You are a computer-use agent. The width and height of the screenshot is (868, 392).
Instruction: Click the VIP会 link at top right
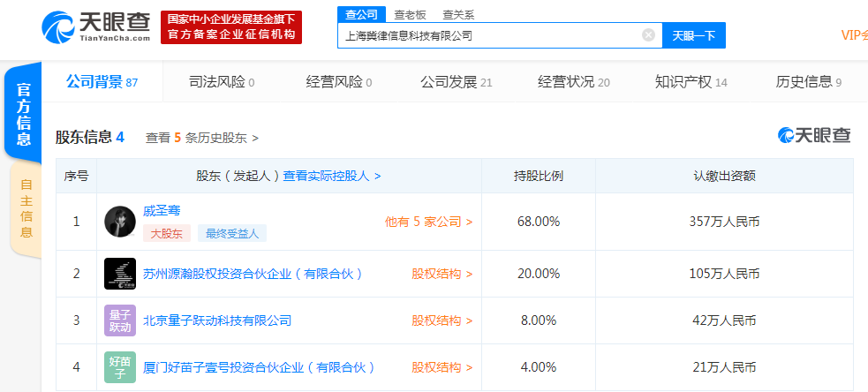coord(854,35)
